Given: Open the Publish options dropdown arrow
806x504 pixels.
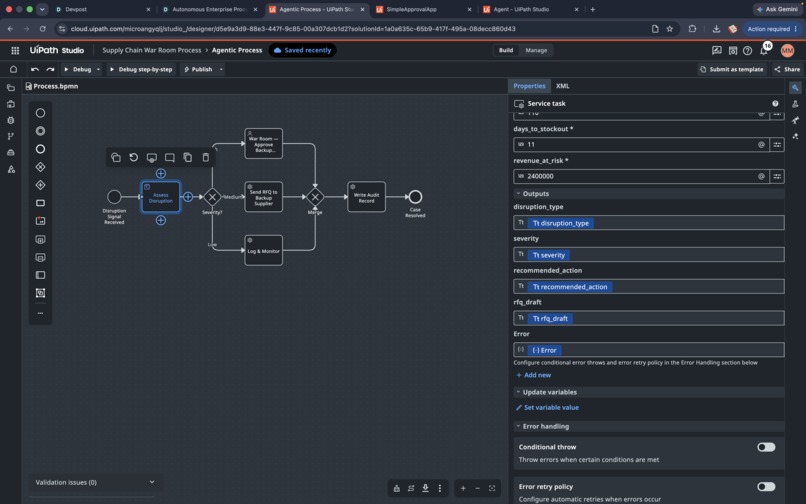Looking at the screenshot, I should [x=221, y=69].
